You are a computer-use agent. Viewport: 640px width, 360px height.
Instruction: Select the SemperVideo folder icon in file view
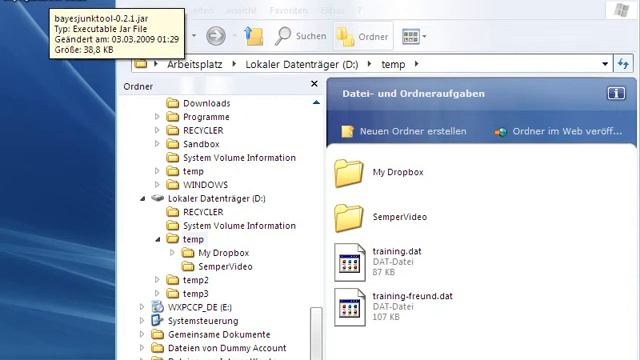pyautogui.click(x=349, y=218)
